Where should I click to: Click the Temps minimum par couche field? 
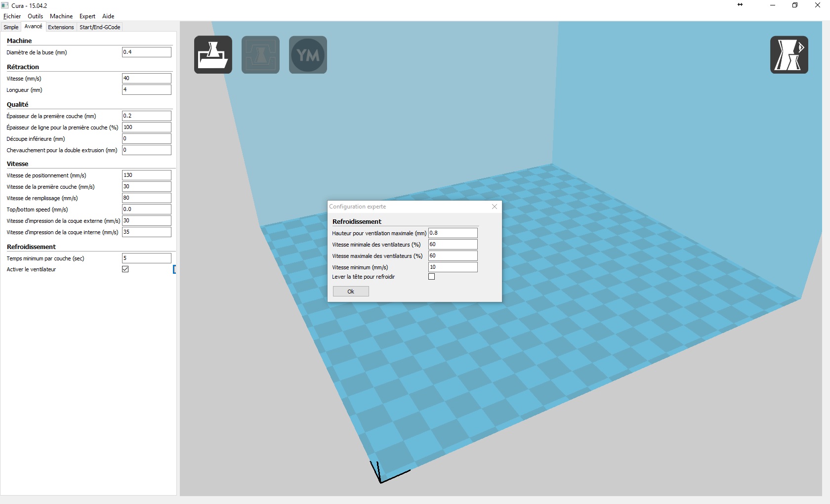[x=146, y=258]
